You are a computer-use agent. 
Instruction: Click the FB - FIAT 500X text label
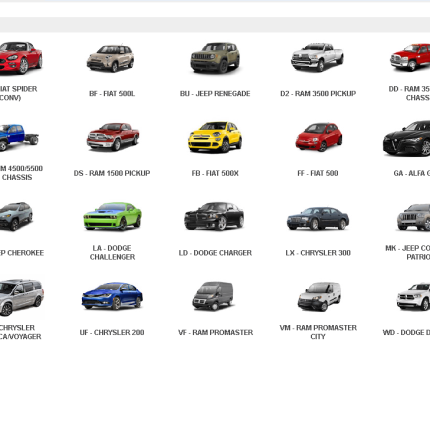click(215, 173)
